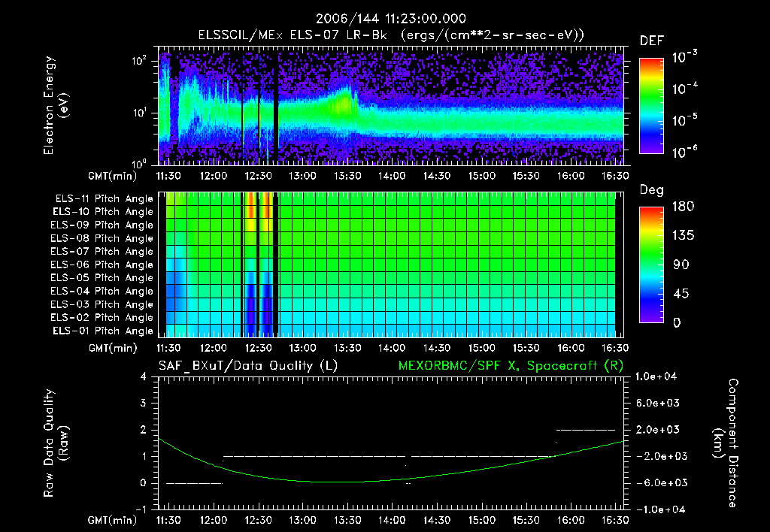Click the white data quality segment at level 2
Image resolution: width=770 pixels, height=532 pixels.
(x=585, y=430)
